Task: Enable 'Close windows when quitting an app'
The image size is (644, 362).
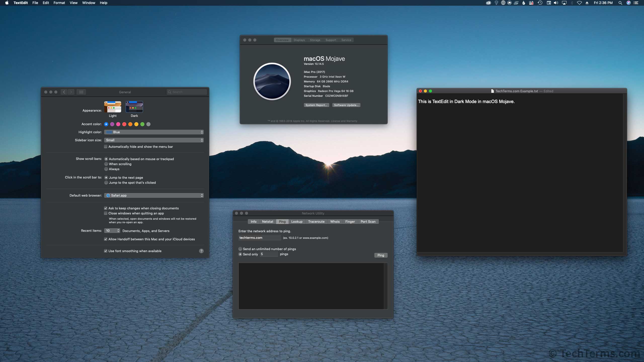Action: point(106,213)
